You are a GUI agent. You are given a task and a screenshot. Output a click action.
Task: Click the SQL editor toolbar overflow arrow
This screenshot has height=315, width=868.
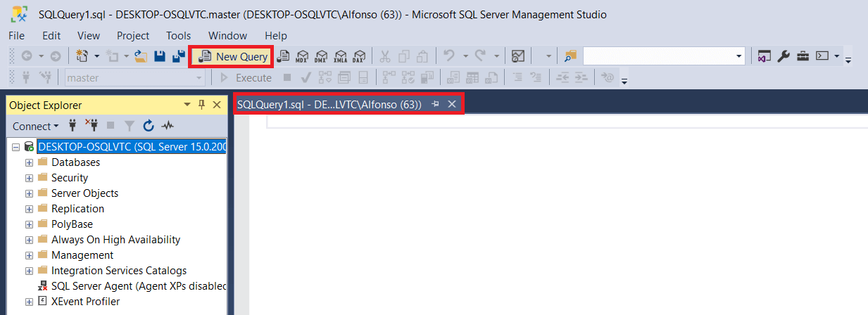tap(624, 82)
